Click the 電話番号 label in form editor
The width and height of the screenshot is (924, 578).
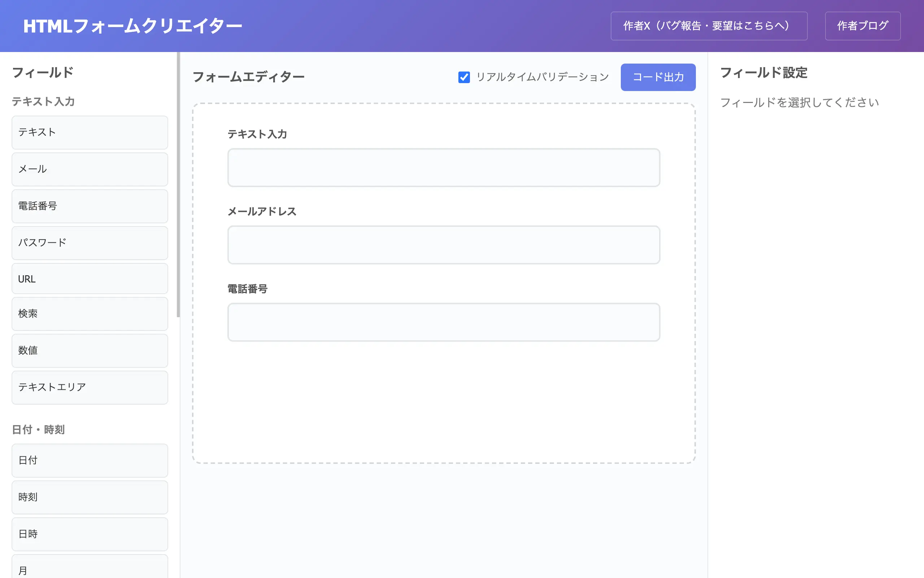pos(247,289)
